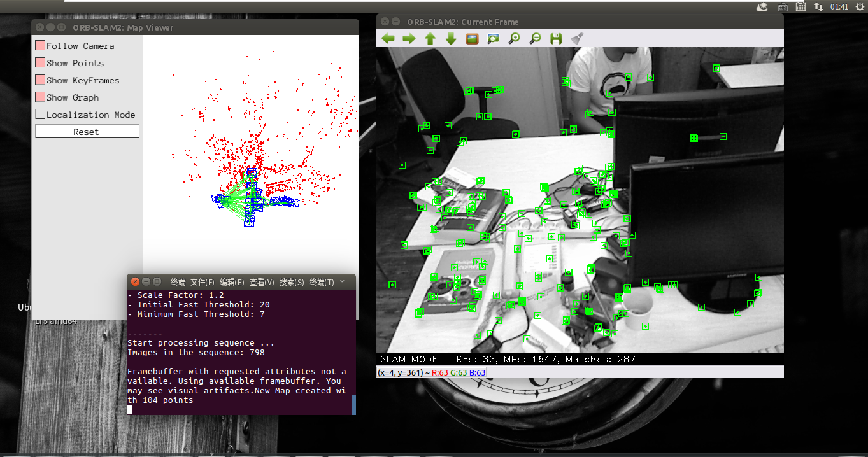Toggle the Follow Camera checkbox
The image size is (868, 457).
pos(40,46)
